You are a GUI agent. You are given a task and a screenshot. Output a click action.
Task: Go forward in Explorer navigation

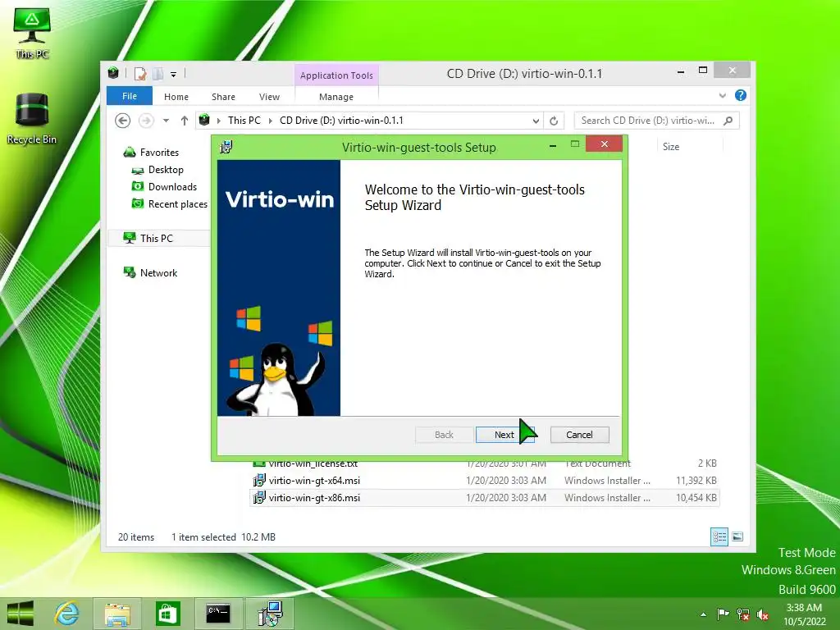[x=146, y=121]
